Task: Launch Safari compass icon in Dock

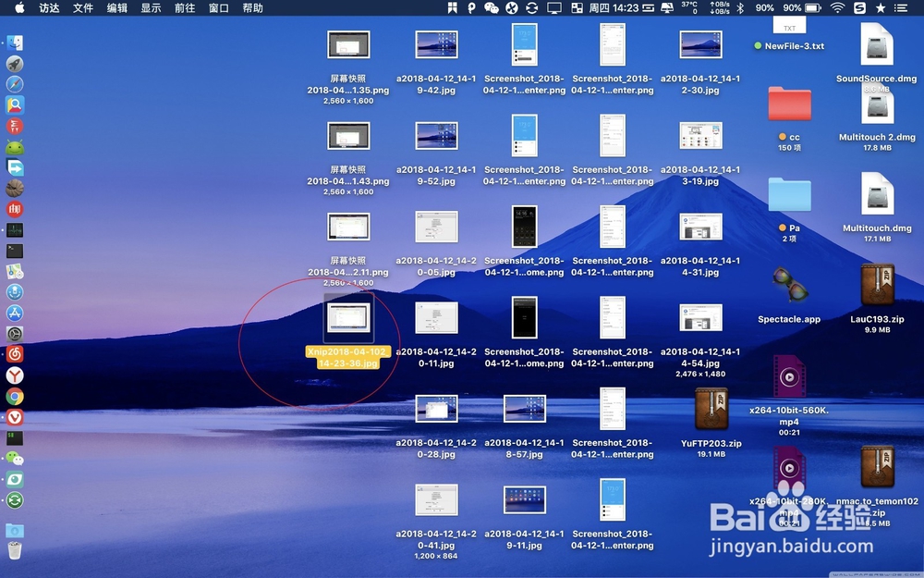Action: point(15,84)
